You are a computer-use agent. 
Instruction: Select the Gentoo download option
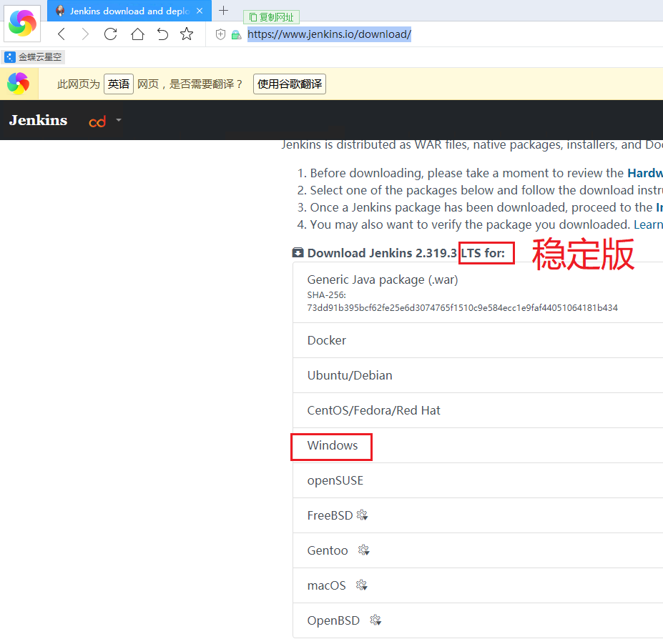point(478,550)
